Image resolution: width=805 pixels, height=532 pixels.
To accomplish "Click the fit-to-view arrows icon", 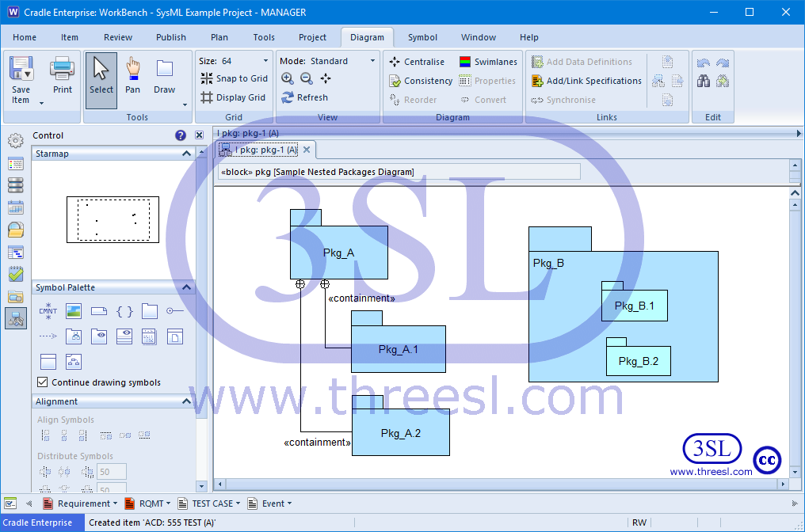I will click(x=326, y=78).
